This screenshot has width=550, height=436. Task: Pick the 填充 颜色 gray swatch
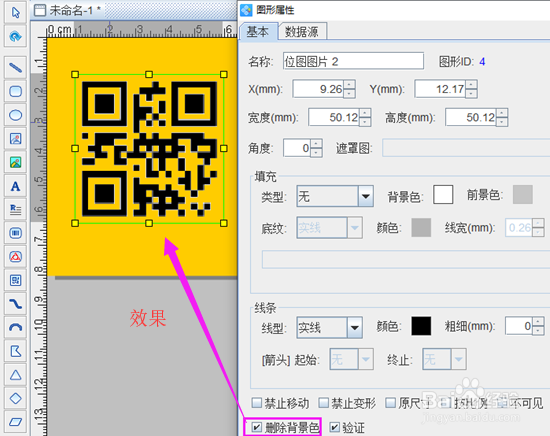[421, 228]
